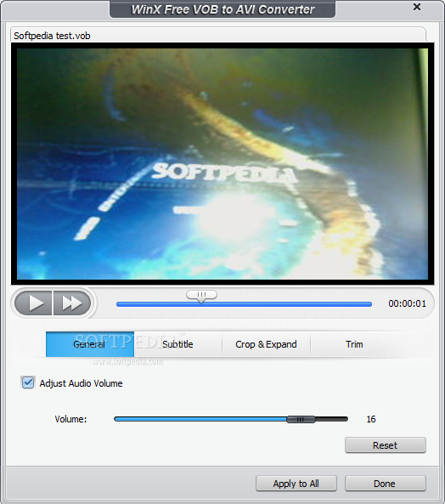This screenshot has height=504, width=445.
Task: Switch to the Subtitle tab
Action: (x=177, y=344)
